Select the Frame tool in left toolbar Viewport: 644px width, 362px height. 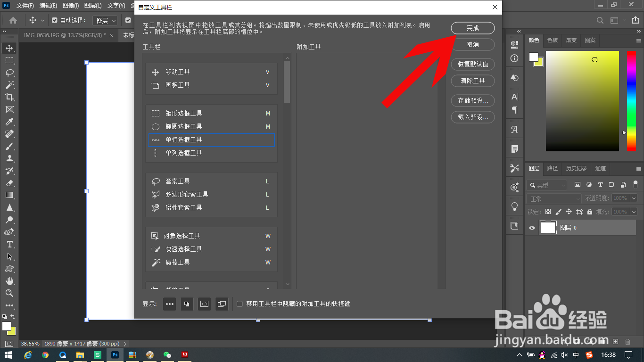click(9, 109)
